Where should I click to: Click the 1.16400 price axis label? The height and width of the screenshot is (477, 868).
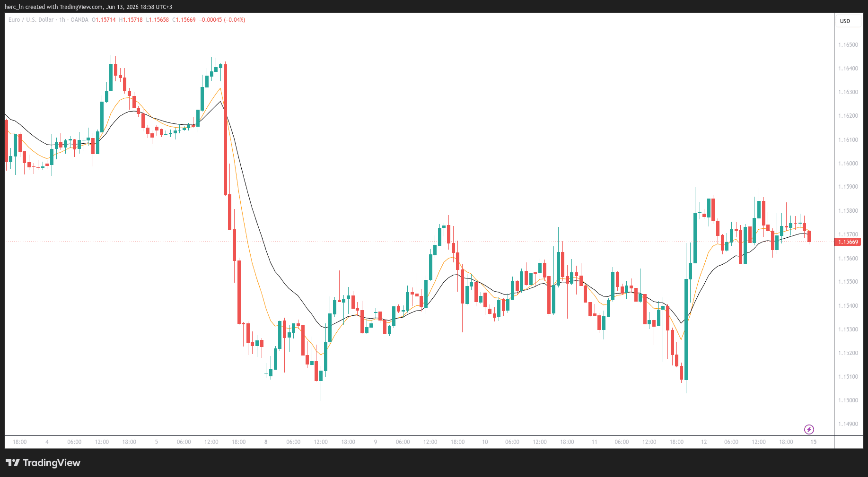click(x=848, y=69)
